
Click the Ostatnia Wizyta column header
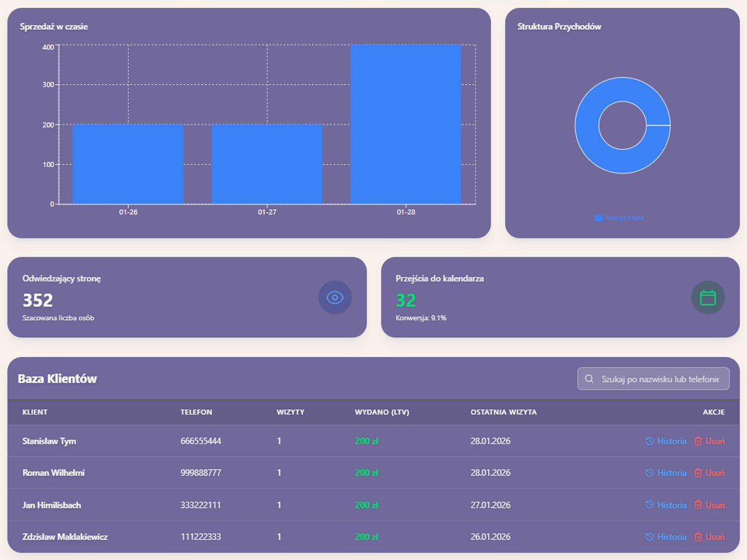click(x=503, y=413)
